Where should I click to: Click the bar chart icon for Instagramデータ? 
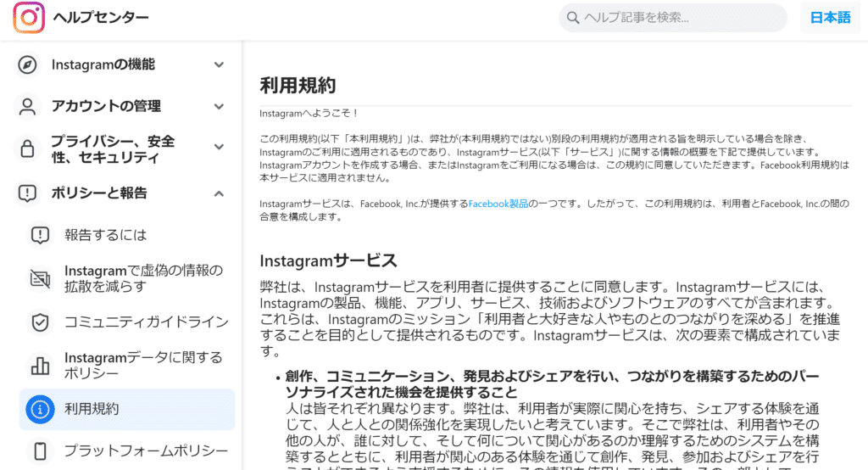(40, 365)
